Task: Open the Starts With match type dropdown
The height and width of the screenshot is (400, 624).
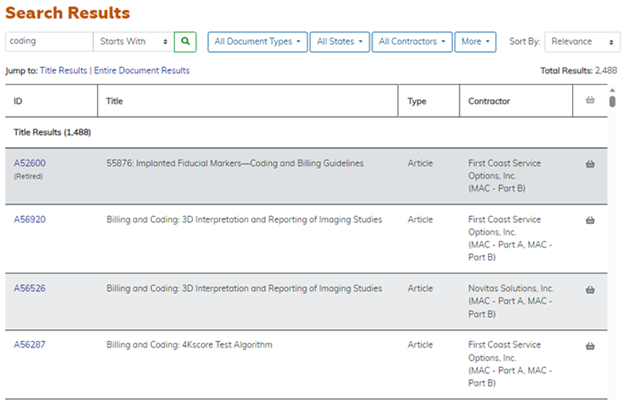Action: coord(131,42)
